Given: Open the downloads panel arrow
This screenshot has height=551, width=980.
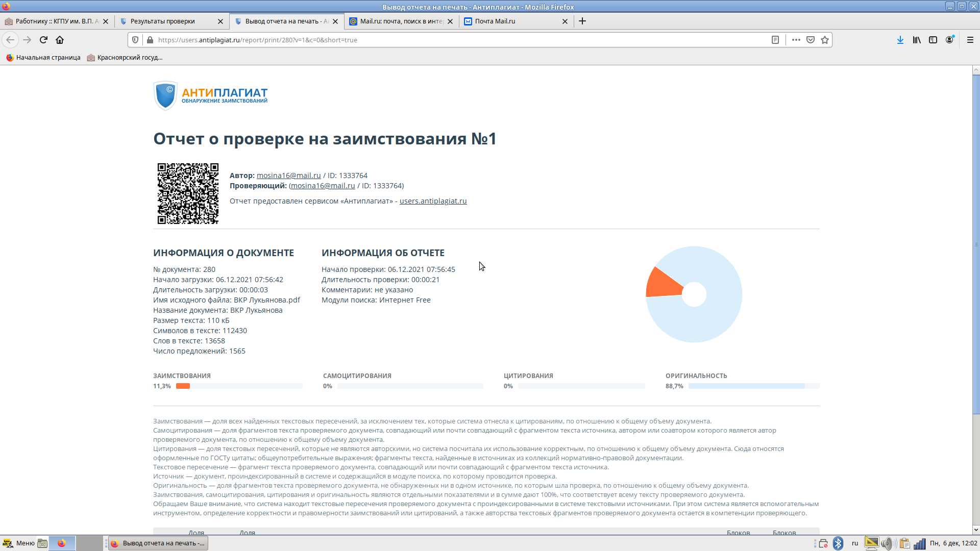Looking at the screenshot, I should click(900, 40).
